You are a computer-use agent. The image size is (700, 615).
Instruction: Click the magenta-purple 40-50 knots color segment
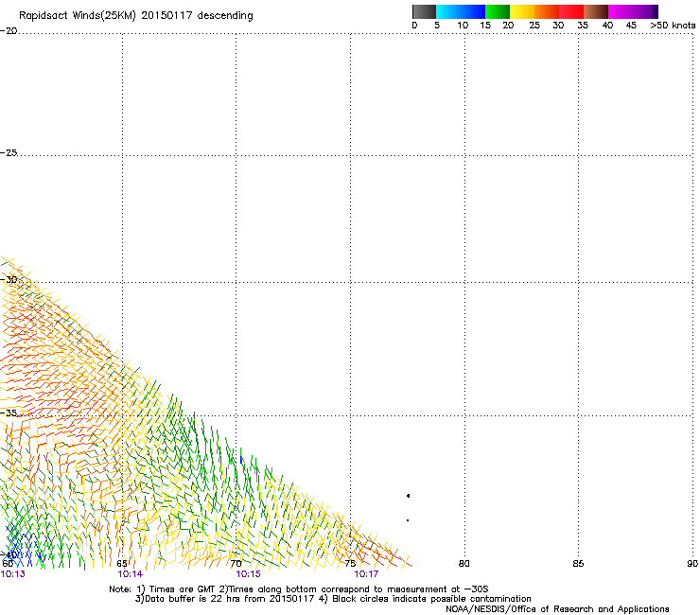pyautogui.click(x=633, y=11)
